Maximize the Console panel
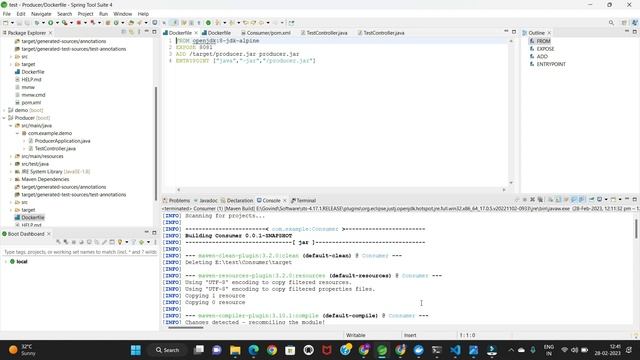Image resolution: width=640 pixels, height=360 pixels. [x=634, y=199]
